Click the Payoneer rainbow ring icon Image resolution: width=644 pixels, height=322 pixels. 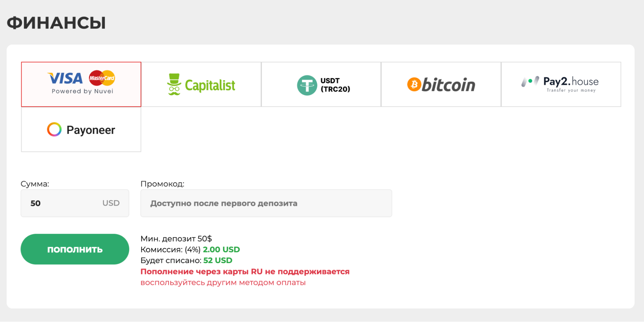54,129
